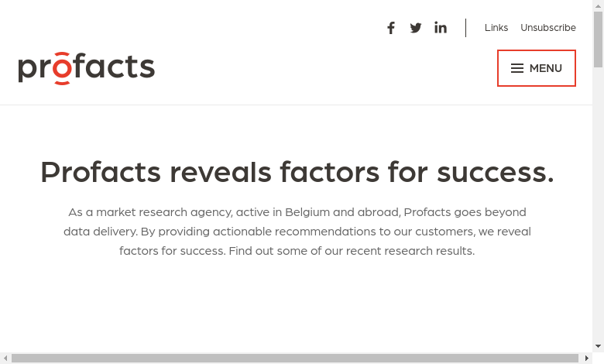Click the word "Belgium" in the intro text
Viewport: 604px width, 364px height.
[x=307, y=211]
